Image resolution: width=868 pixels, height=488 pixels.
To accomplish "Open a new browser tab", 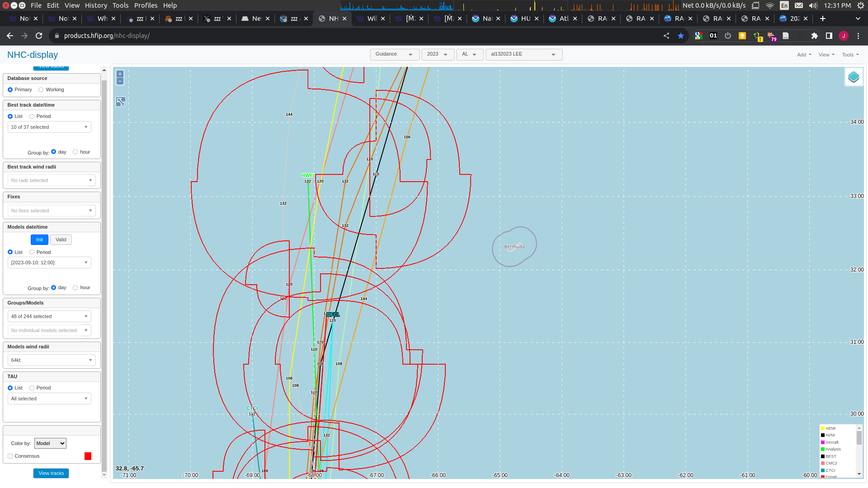I will point(823,19).
